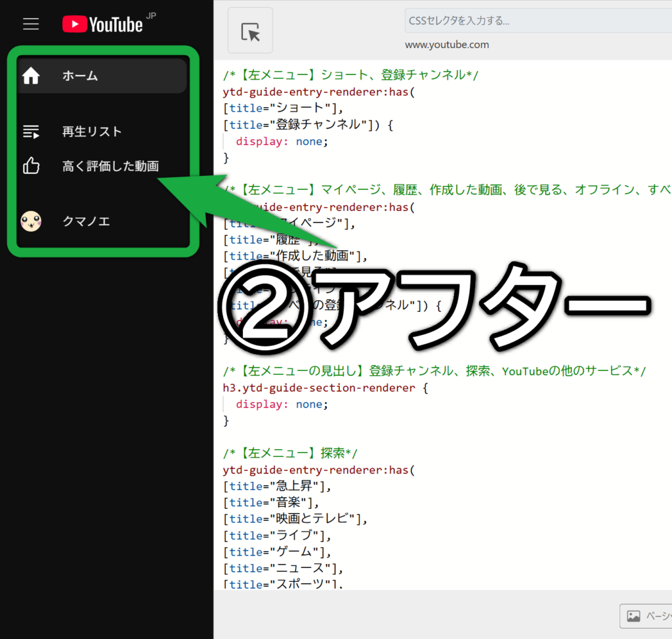Image resolution: width=672 pixels, height=639 pixels.
Task: Click the [title="ゲーム"] line
Action: coord(277,552)
